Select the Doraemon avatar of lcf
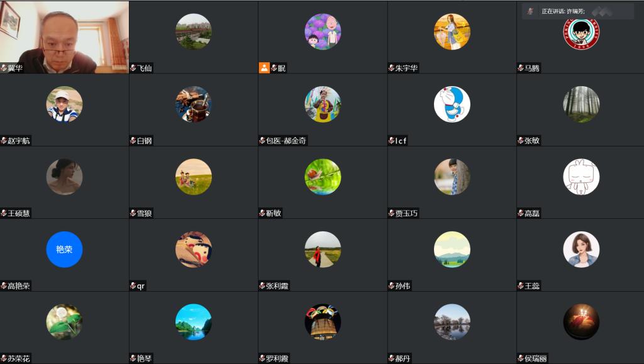 click(x=452, y=104)
